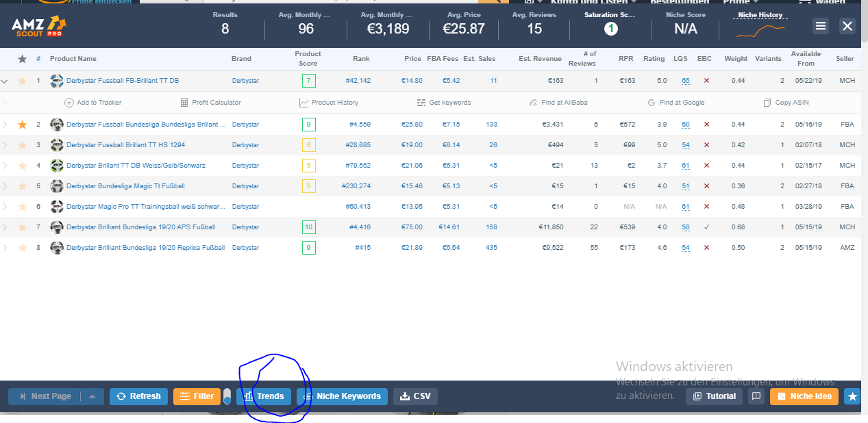
Task: Click Derbystar brand link in row 2
Action: pos(245,125)
